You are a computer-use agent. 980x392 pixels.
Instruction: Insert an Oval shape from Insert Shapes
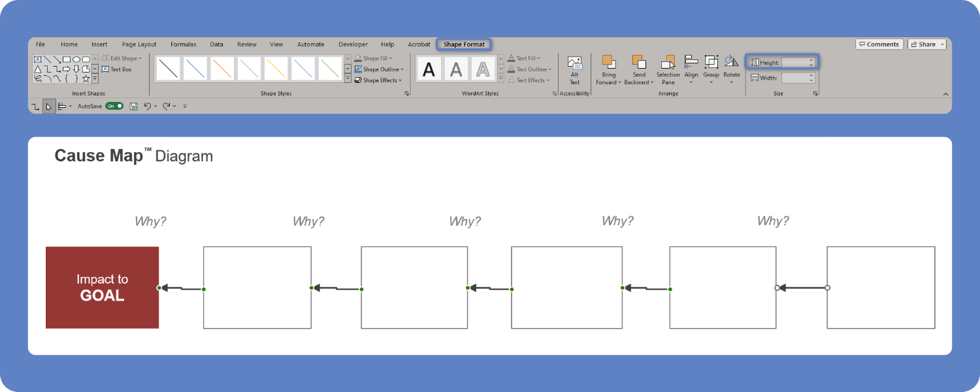(x=77, y=59)
